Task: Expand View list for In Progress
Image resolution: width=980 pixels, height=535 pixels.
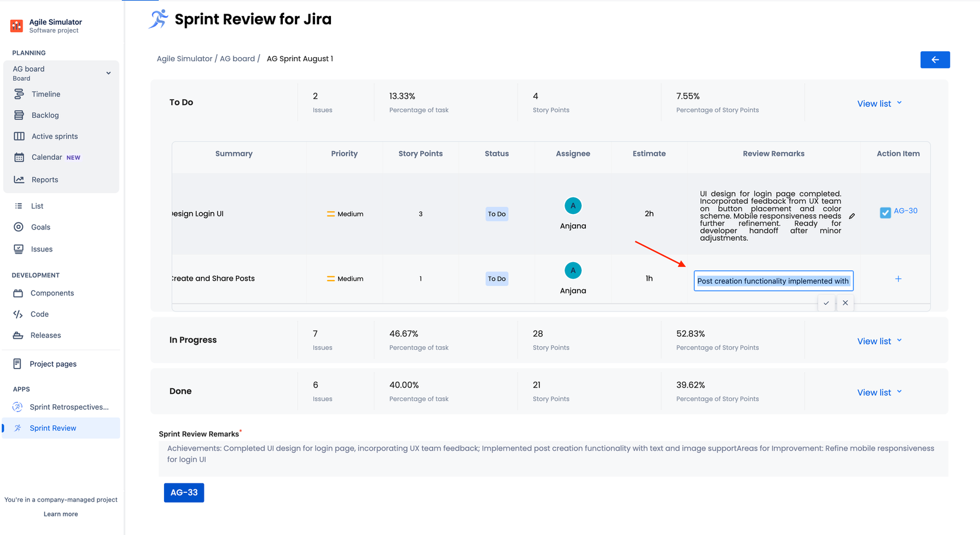Action: [880, 341]
